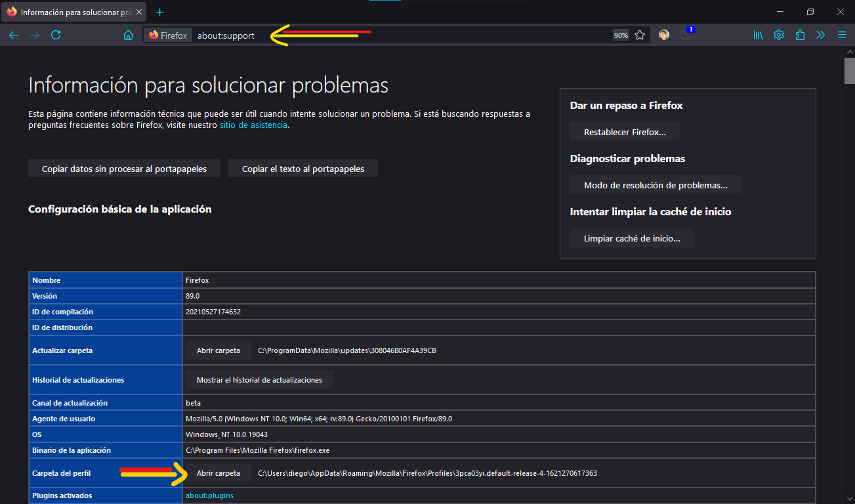
Task: Close the Información para solucionar problemas tab
Action: click(139, 12)
